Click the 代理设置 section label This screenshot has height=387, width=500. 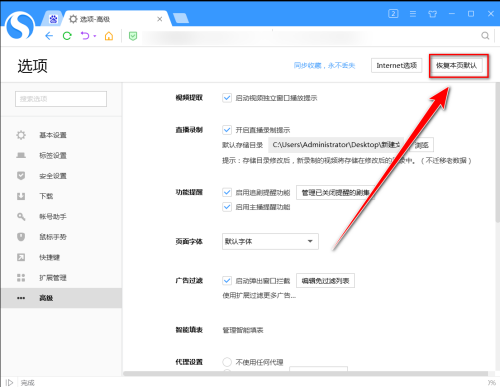(x=189, y=362)
